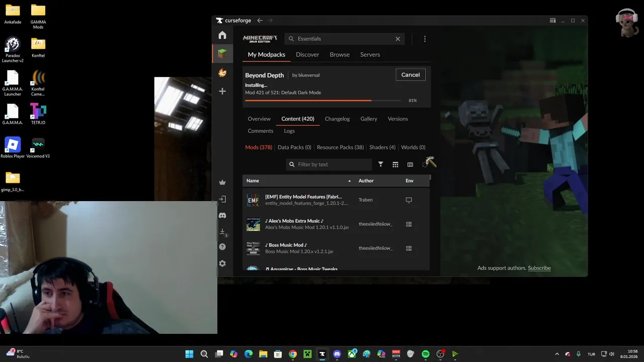
Task: Click the install progress bar at 81%
Action: point(323,101)
